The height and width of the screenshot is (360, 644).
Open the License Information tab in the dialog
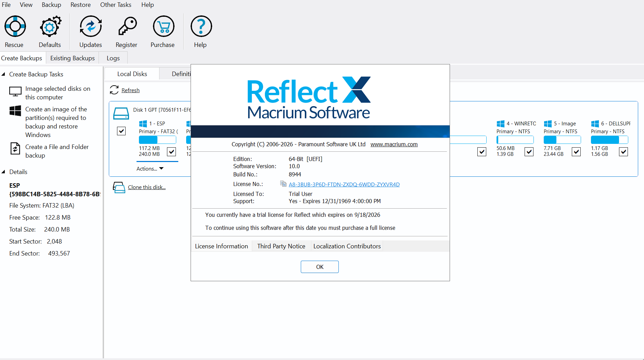pos(221,246)
